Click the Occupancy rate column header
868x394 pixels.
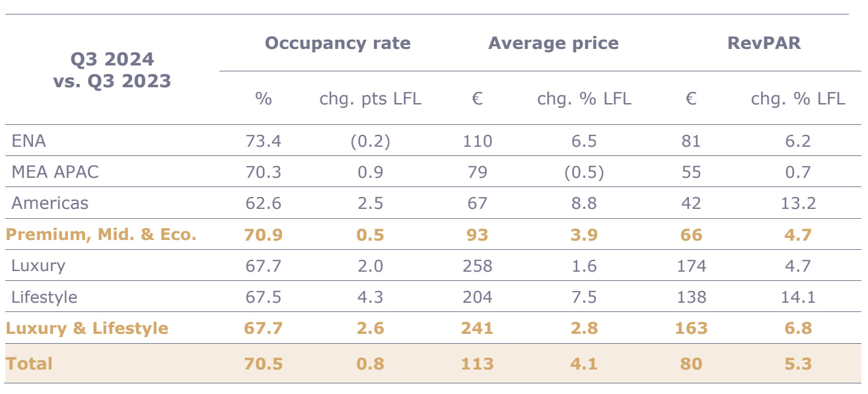pos(338,44)
